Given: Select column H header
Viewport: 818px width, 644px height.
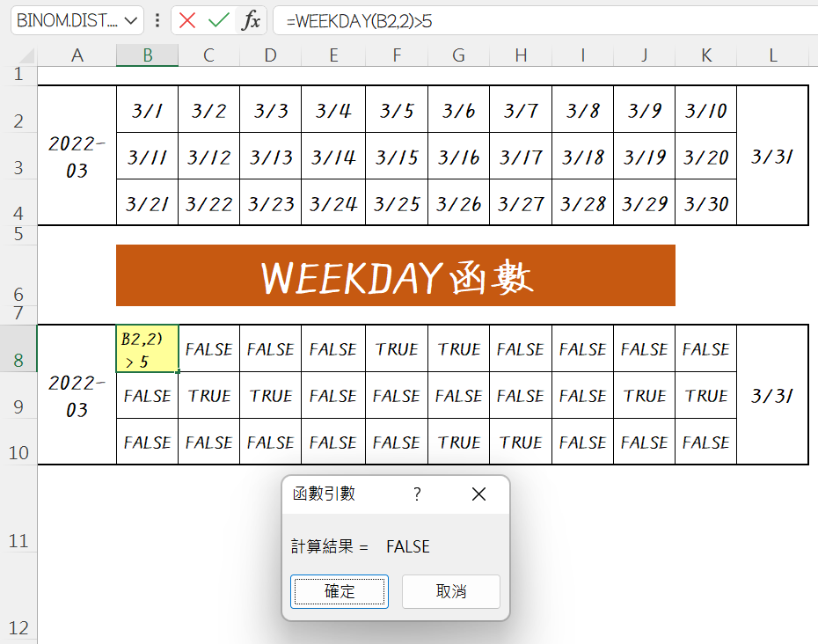Looking at the screenshot, I should 521,55.
